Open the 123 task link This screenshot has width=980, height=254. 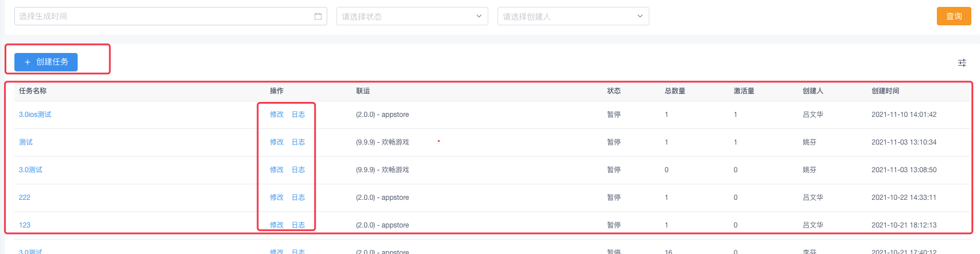click(25, 225)
